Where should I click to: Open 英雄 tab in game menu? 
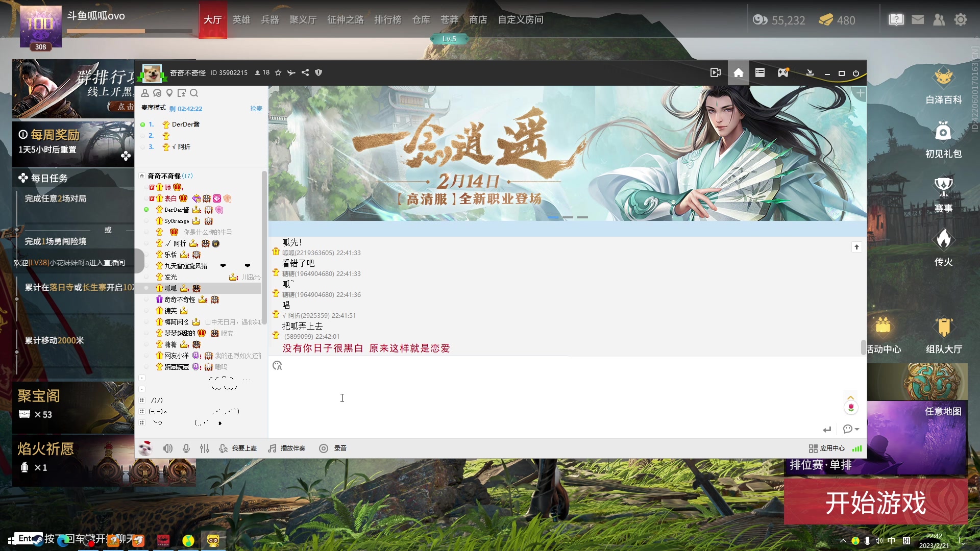point(241,20)
